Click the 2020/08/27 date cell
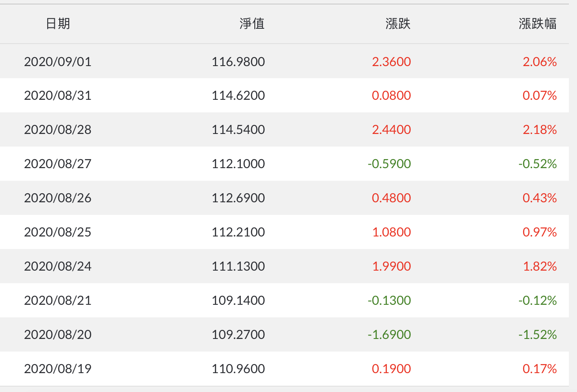This screenshot has height=392, width=577. 58,164
